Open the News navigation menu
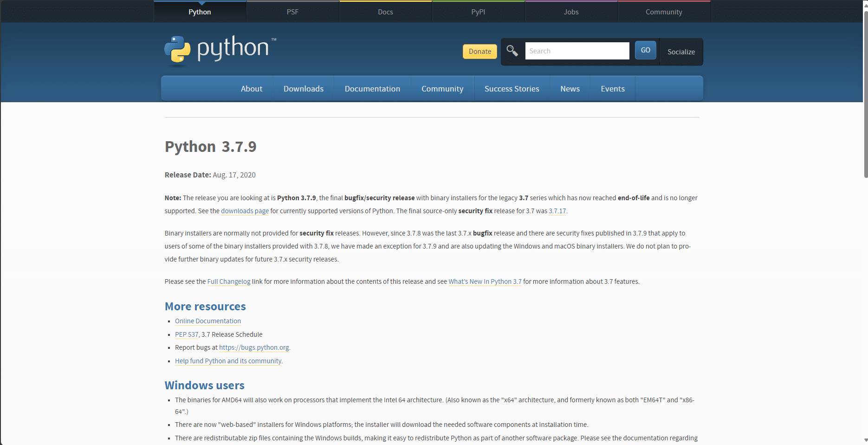Viewport: 868px width, 445px height. 570,89
